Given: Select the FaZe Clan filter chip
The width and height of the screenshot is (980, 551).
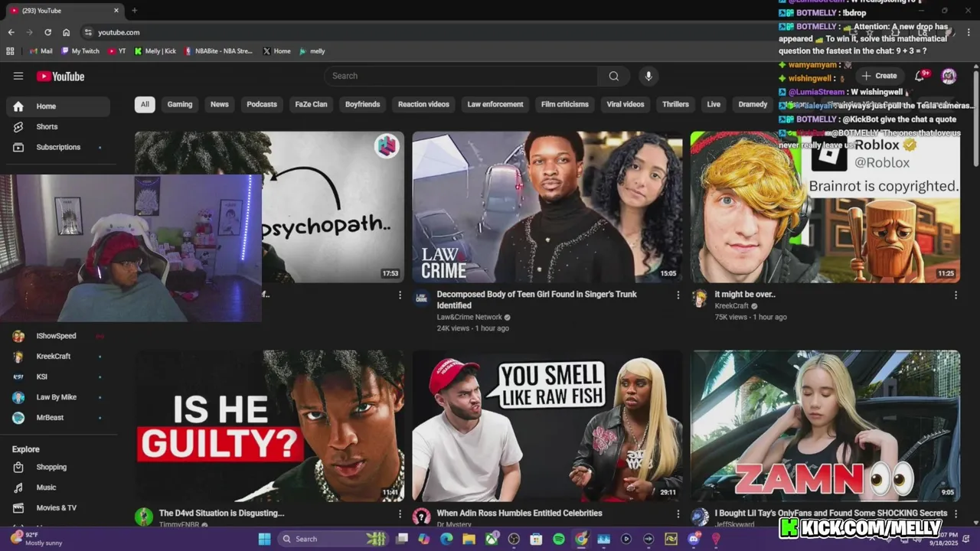Looking at the screenshot, I should (311, 104).
